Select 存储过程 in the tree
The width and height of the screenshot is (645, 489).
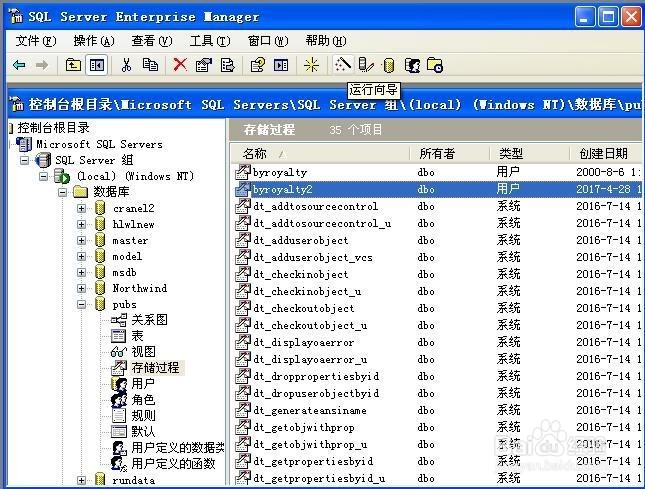155,368
